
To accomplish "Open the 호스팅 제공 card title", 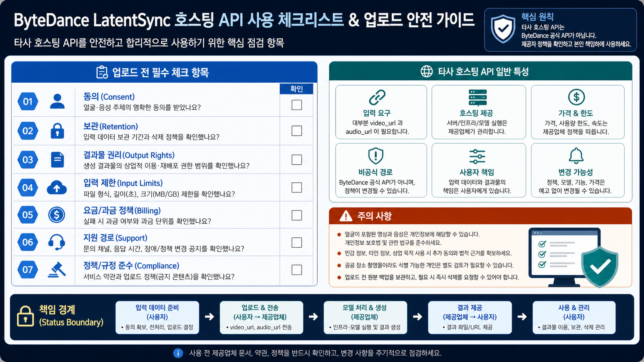I will [x=476, y=113].
